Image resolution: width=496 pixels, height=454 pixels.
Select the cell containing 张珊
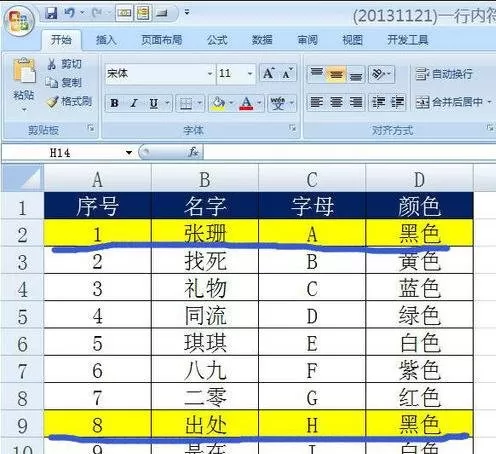[205, 233]
